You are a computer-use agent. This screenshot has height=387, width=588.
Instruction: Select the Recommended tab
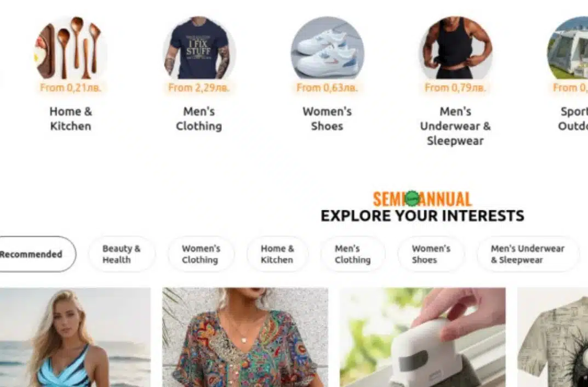tap(36, 254)
